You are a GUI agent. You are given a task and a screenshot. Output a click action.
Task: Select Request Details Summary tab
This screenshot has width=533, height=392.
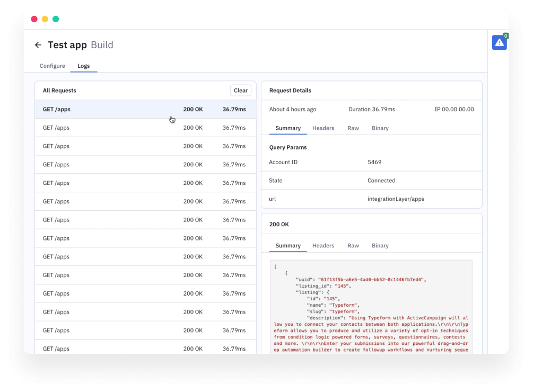[x=288, y=128]
